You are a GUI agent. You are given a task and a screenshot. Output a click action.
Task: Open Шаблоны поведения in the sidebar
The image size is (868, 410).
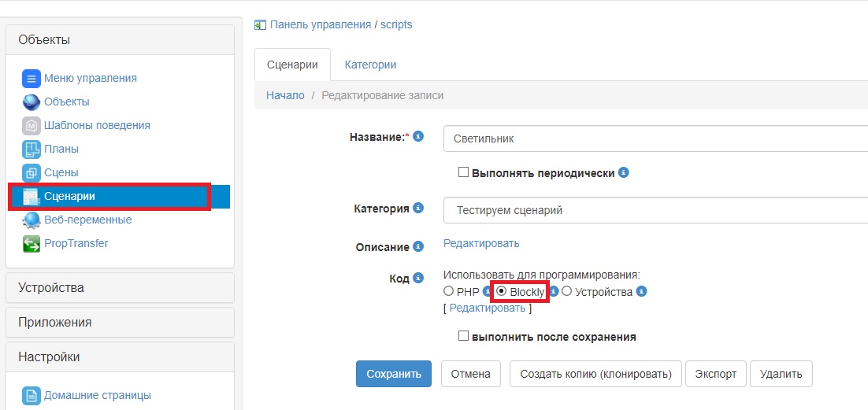pyautogui.click(x=97, y=125)
